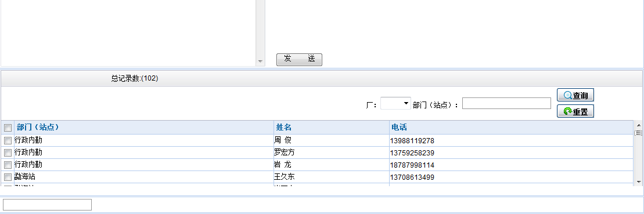Check the 王久东 row checkbox
The height and width of the screenshot is (214, 644).
pyautogui.click(x=8, y=177)
